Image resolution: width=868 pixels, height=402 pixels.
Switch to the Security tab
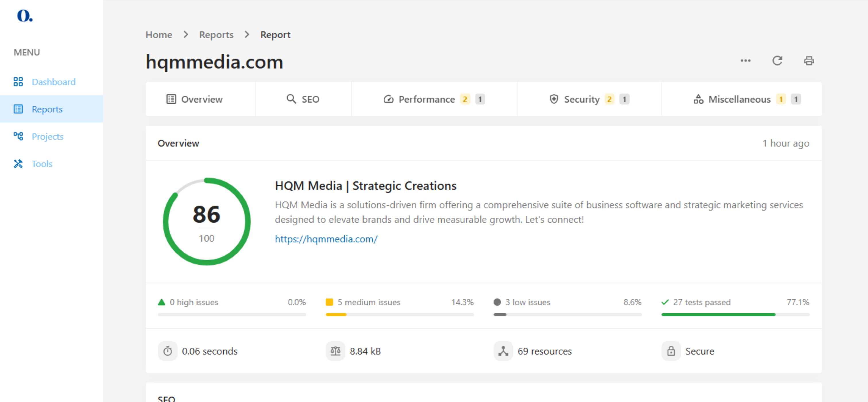589,99
